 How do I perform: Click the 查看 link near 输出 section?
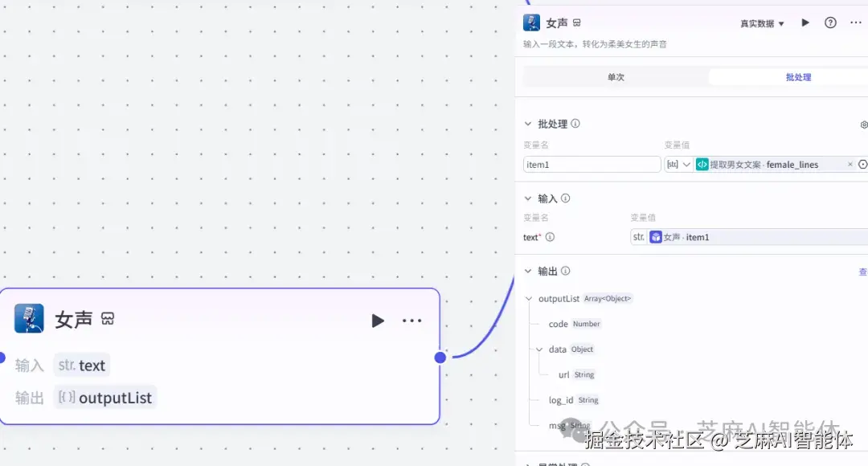[862, 271]
